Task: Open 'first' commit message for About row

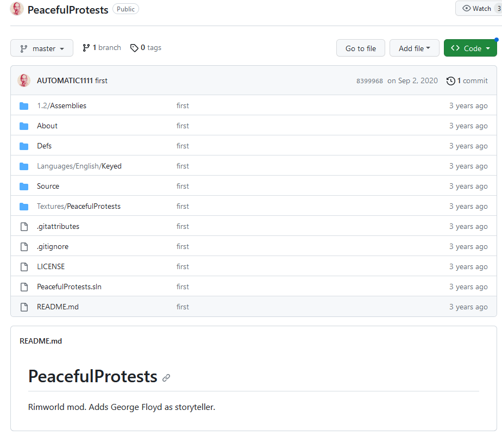Action: (183, 126)
